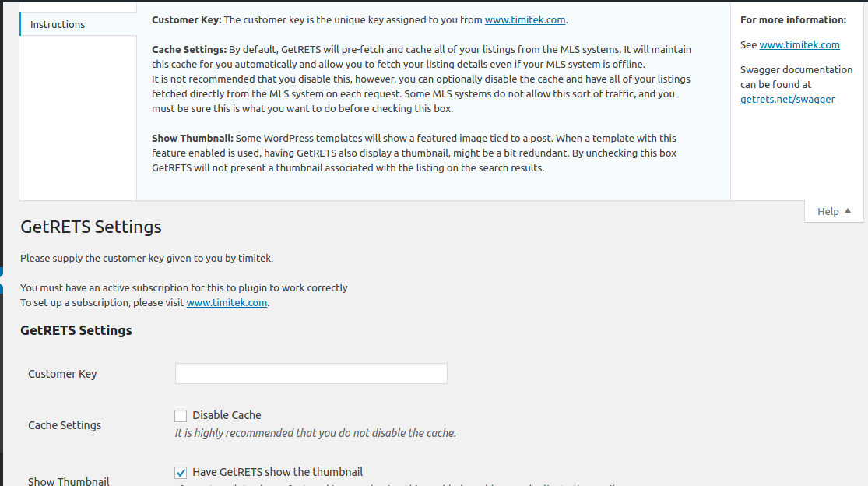Open www.timitek.com link in Customer Key description
Viewport: 868px width, 486px height.
coord(525,20)
